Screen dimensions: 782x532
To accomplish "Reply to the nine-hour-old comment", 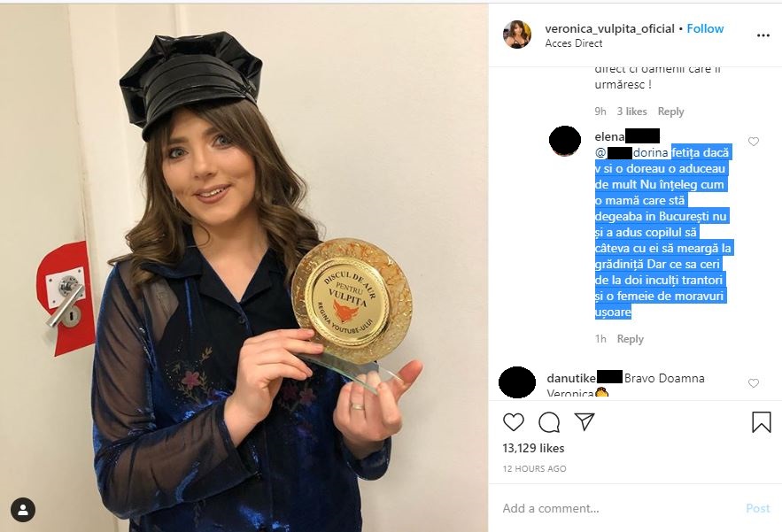I will coord(670,112).
